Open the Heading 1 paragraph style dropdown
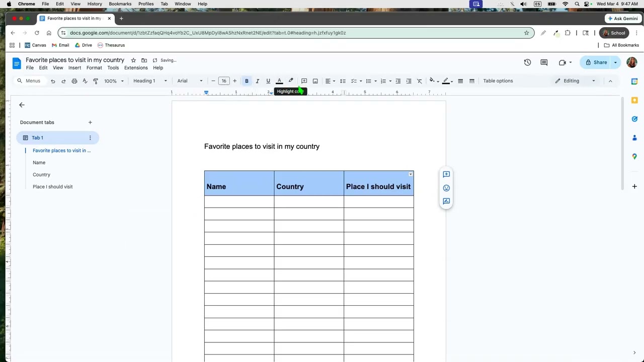The width and height of the screenshot is (644, 362). pos(150,81)
